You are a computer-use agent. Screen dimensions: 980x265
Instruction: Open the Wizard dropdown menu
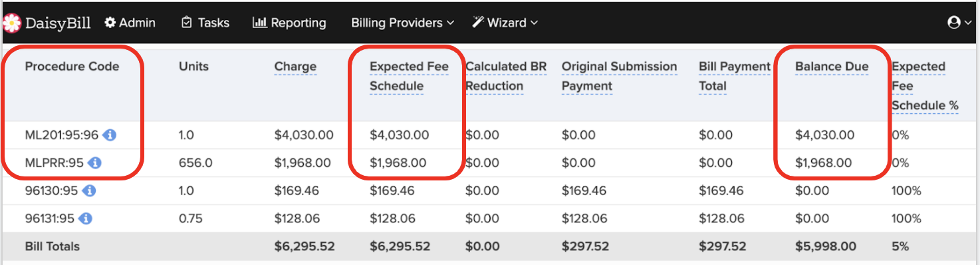[x=505, y=23]
